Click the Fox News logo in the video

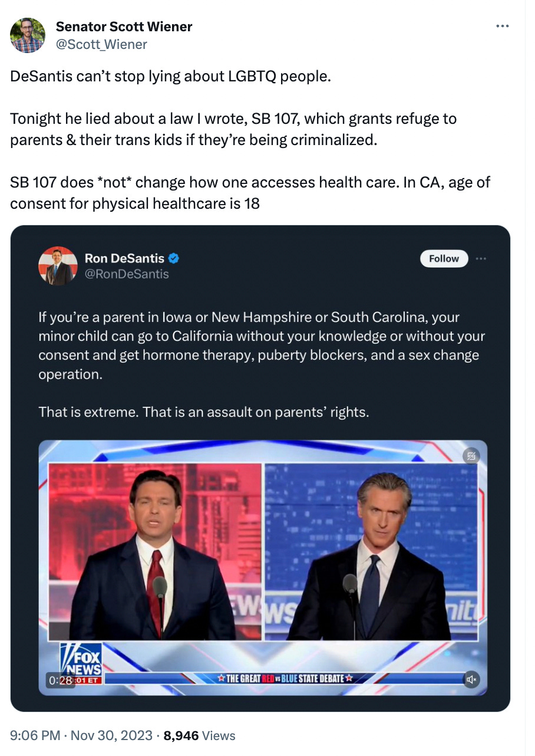coord(81,658)
